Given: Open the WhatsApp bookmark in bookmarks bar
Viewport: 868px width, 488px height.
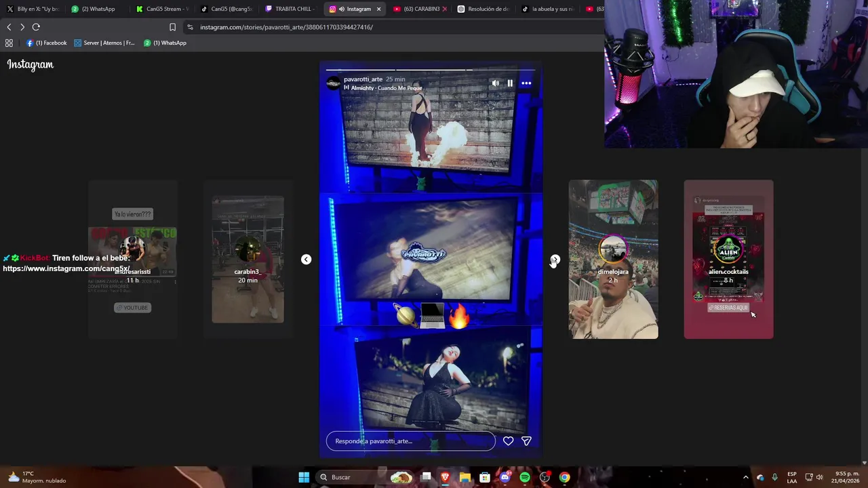Looking at the screenshot, I should (165, 43).
